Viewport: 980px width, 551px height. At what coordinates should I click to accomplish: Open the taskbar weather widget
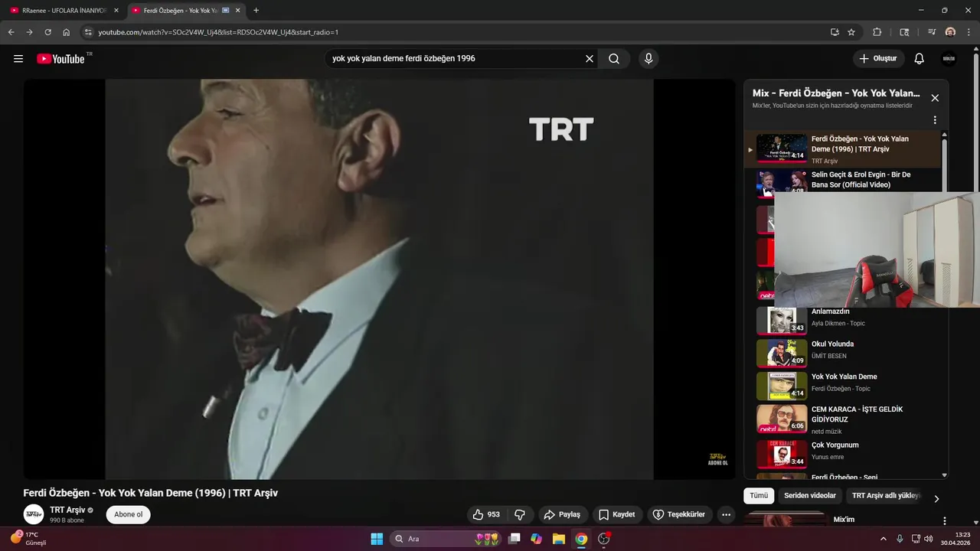[29, 539]
